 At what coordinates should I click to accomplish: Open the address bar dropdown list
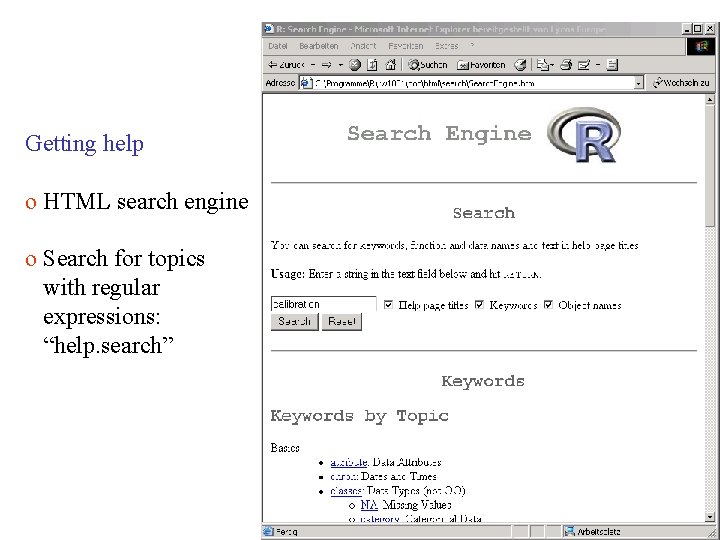point(638,83)
